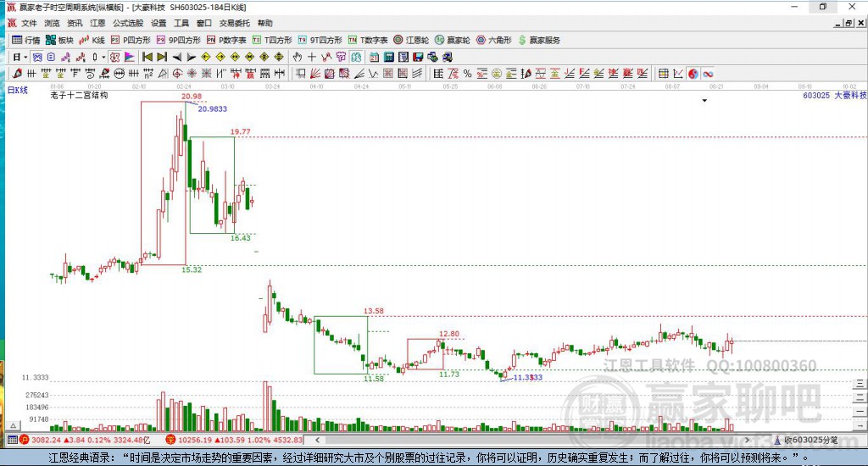Click the horizontal scrollbar track
Screen dimensions: 868x466
point(531,440)
